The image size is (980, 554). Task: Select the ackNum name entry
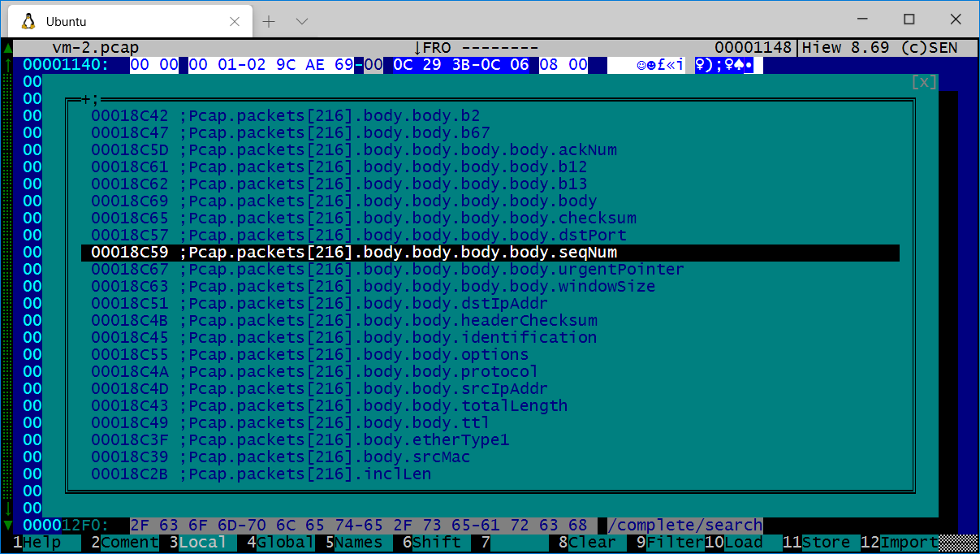click(490, 149)
